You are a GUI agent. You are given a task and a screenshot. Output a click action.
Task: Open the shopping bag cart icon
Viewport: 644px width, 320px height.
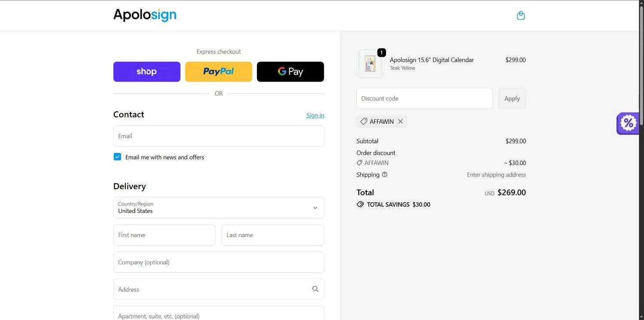pyautogui.click(x=521, y=15)
